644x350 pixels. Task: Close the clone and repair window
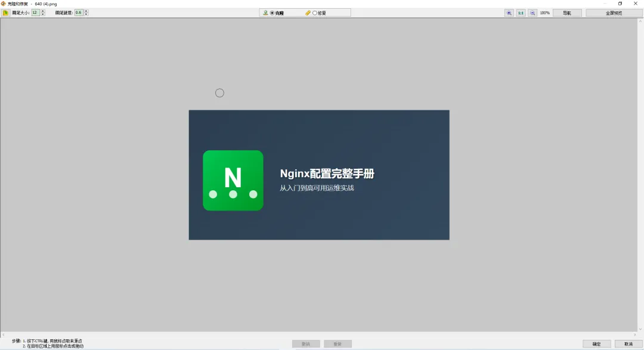636,4
